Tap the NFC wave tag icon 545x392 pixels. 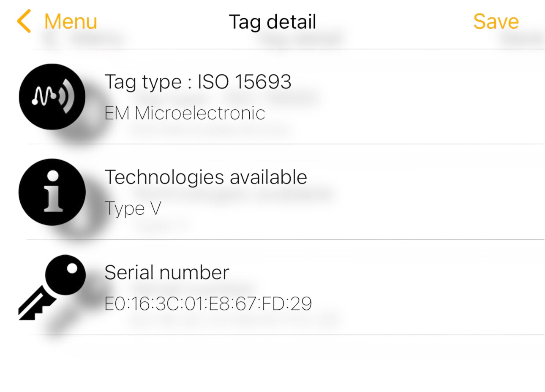pyautogui.click(x=52, y=97)
